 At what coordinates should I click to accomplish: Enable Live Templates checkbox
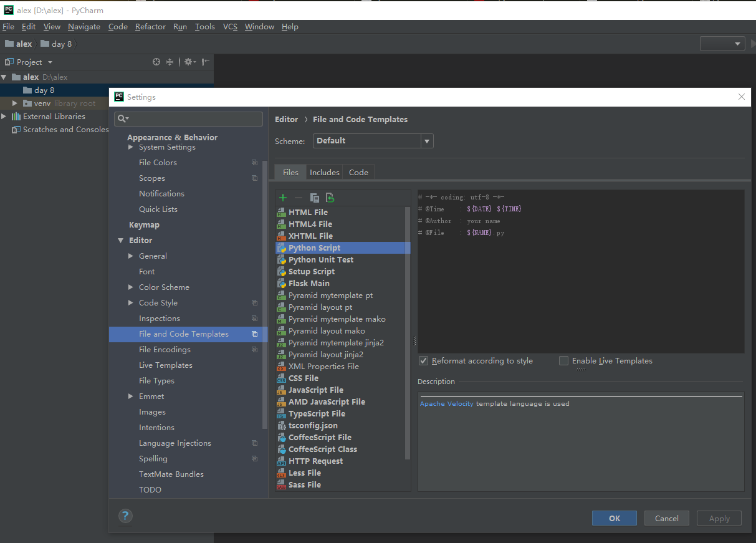coord(564,361)
